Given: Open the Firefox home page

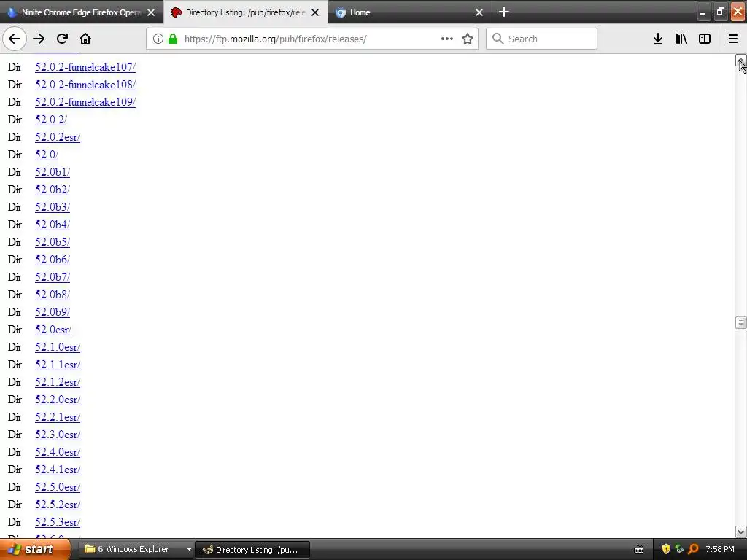Looking at the screenshot, I should [85, 39].
